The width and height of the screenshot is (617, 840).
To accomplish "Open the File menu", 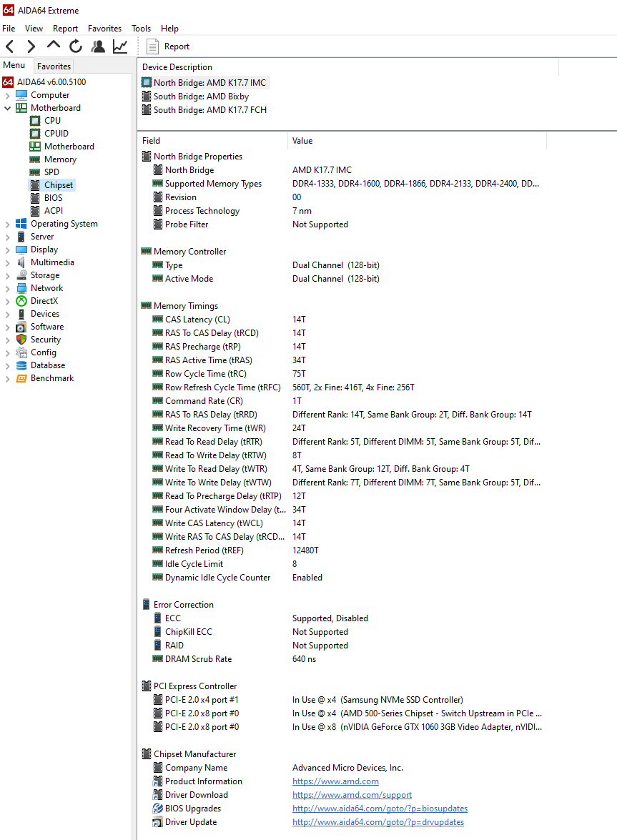I will pyautogui.click(x=9, y=29).
